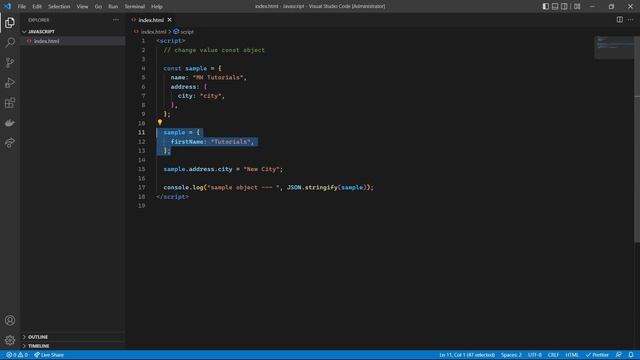Click the editor vertical scrollbar

(x=637, y=139)
